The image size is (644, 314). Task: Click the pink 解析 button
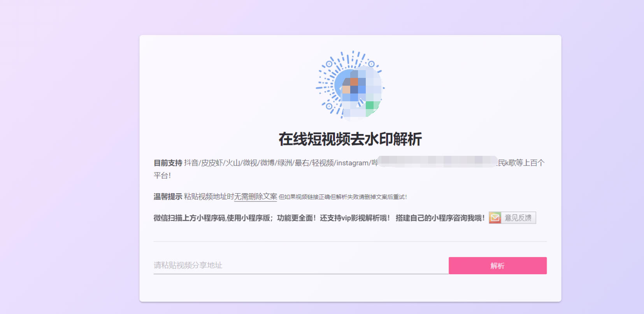coord(497,265)
